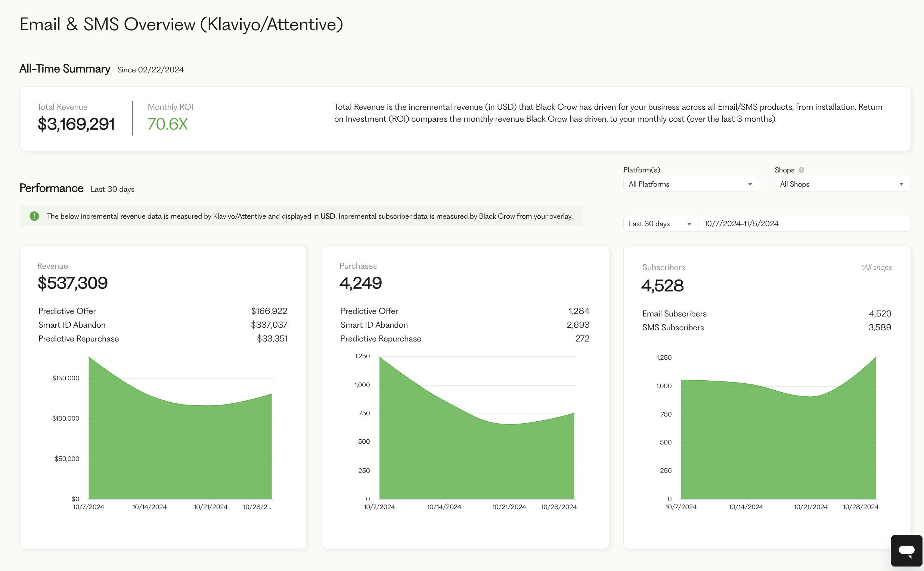This screenshot has height=571, width=924.
Task: Click the All Shops dropdown arrow
Action: click(901, 184)
